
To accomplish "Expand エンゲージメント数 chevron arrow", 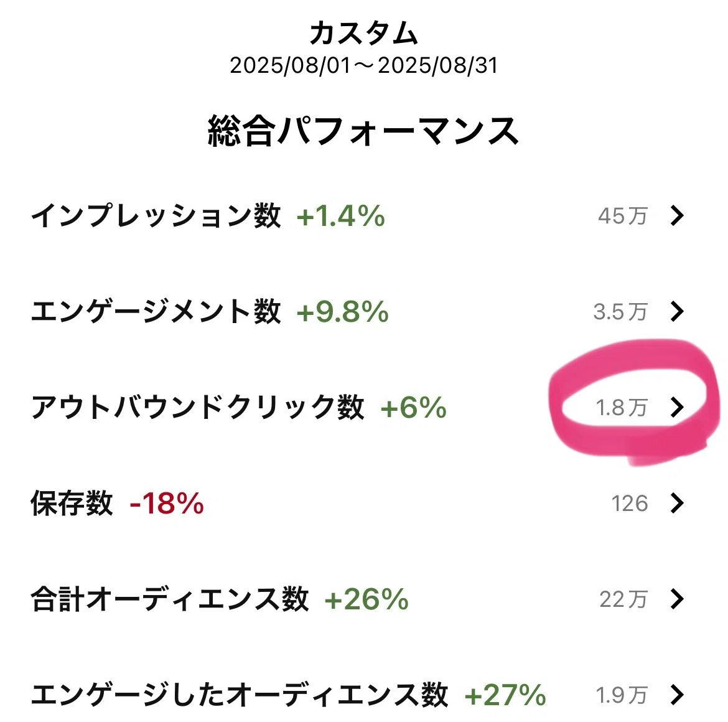I will pos(678,312).
